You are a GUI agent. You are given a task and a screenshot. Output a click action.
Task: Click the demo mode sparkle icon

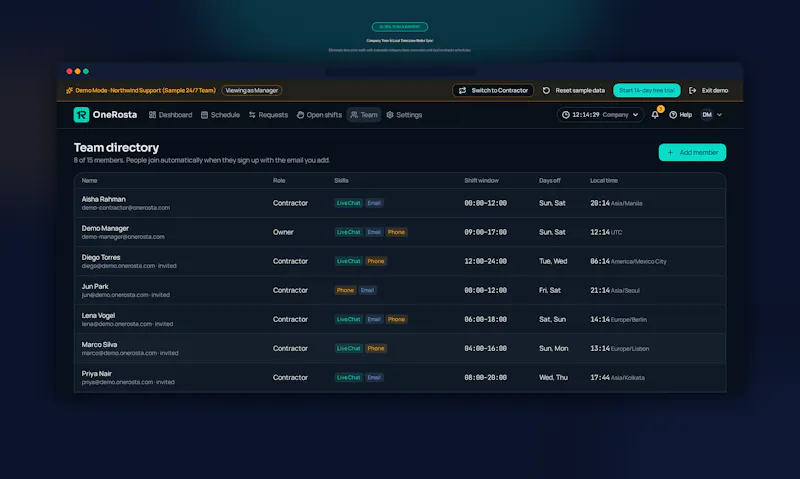click(69, 90)
